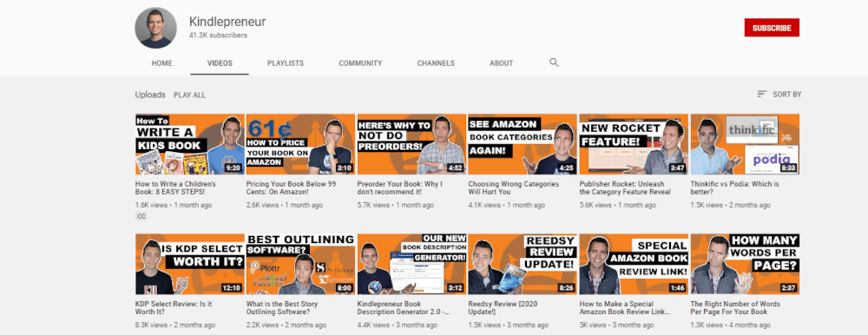Click title How to Write a Children's Book
868x335 pixels.
[176, 187]
